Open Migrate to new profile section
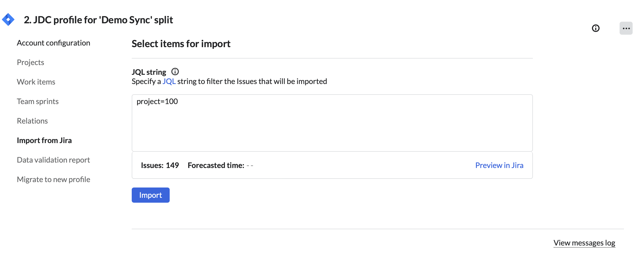Image resolution: width=644 pixels, height=265 pixels. (53, 179)
